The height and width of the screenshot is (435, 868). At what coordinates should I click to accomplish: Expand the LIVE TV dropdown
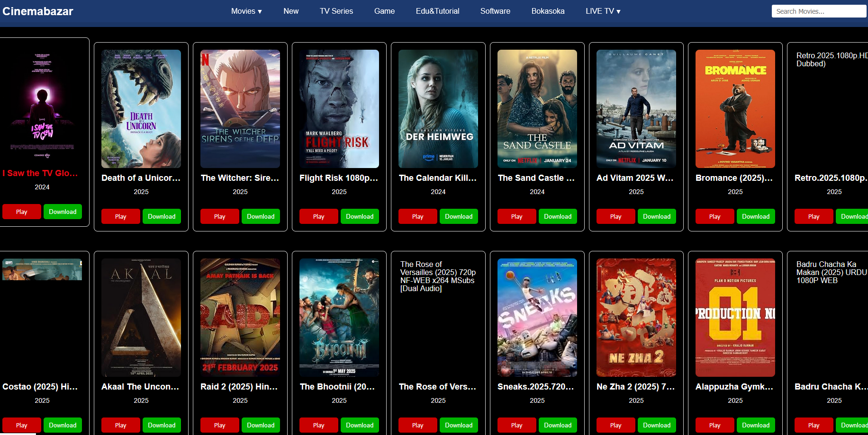pyautogui.click(x=603, y=11)
